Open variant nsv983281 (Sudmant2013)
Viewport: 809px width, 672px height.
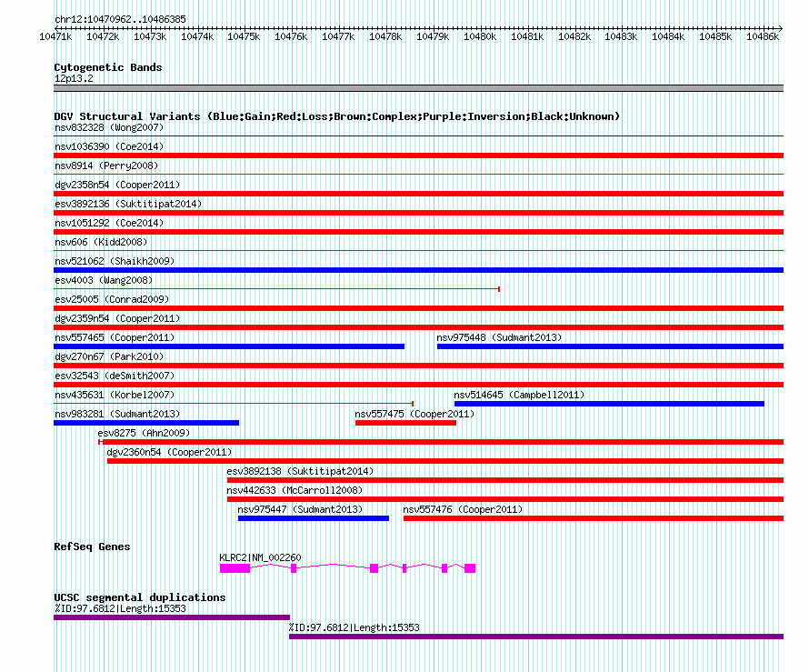[117, 414]
